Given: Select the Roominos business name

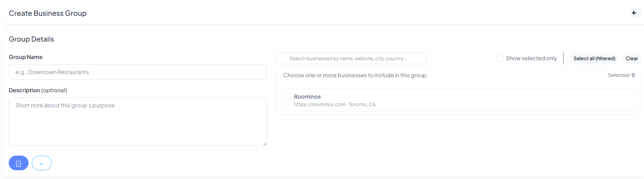Looking at the screenshot, I should point(307,97).
